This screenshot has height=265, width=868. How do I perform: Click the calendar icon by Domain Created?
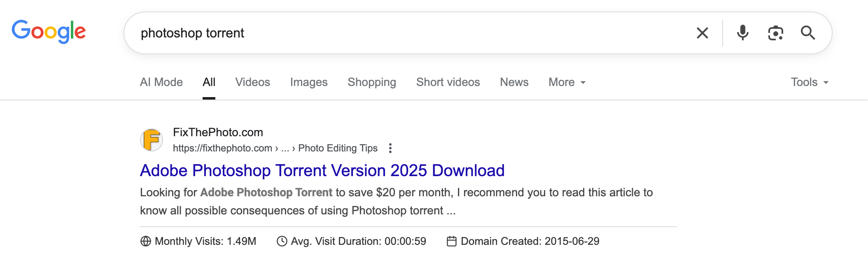pos(452,241)
